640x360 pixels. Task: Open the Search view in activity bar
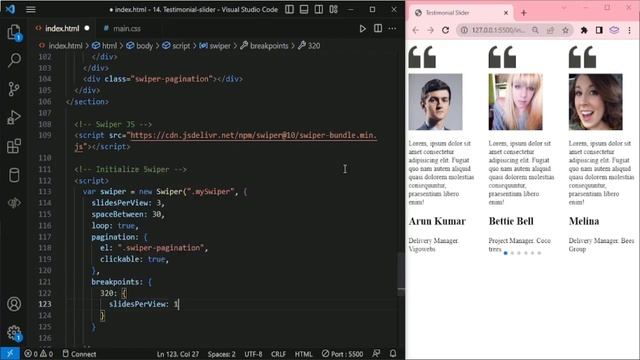(x=14, y=60)
